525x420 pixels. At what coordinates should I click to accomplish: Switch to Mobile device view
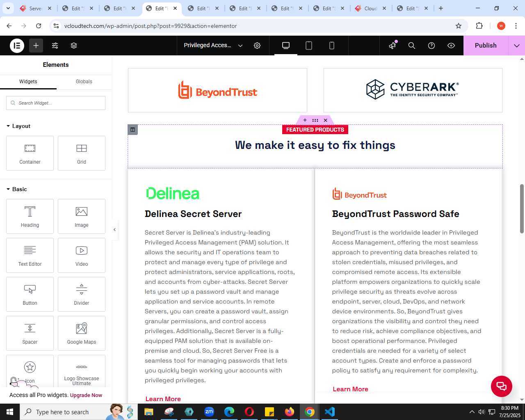[x=332, y=46]
